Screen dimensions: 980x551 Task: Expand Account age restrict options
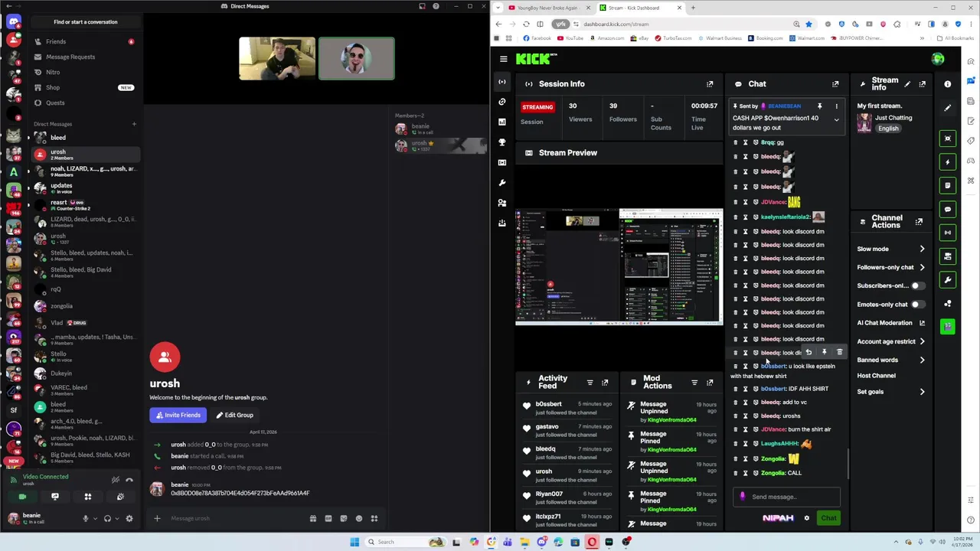(x=922, y=341)
